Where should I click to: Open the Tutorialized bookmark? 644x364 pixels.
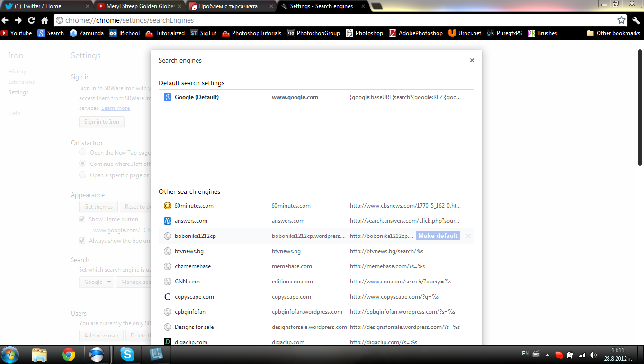165,33
